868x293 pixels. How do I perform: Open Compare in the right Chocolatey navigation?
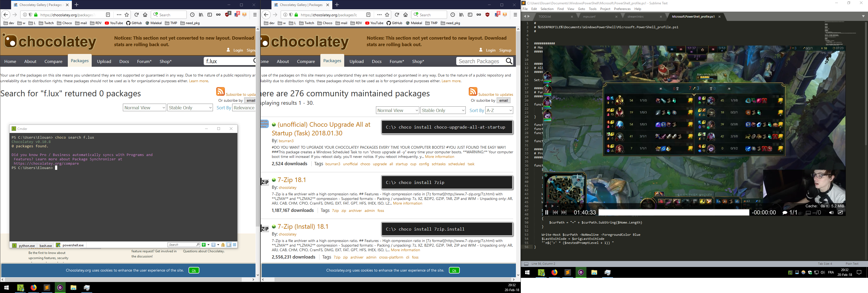tap(306, 61)
